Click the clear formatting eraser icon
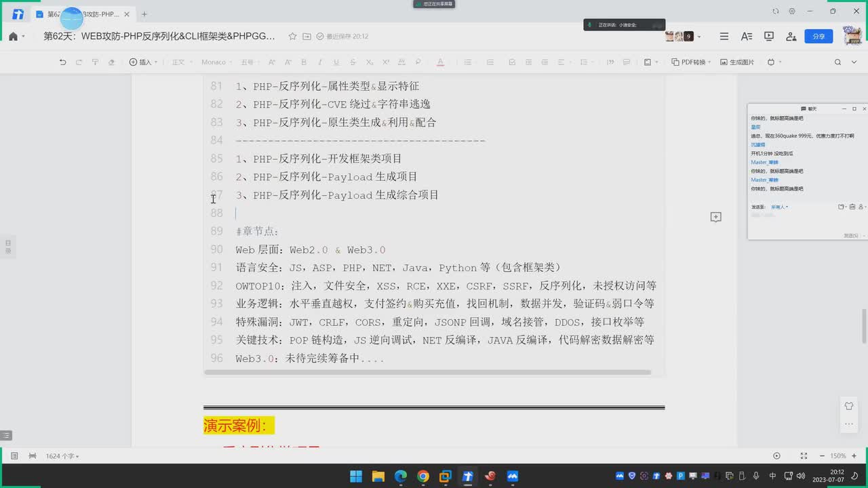This screenshot has width=868, height=488. coord(112,62)
